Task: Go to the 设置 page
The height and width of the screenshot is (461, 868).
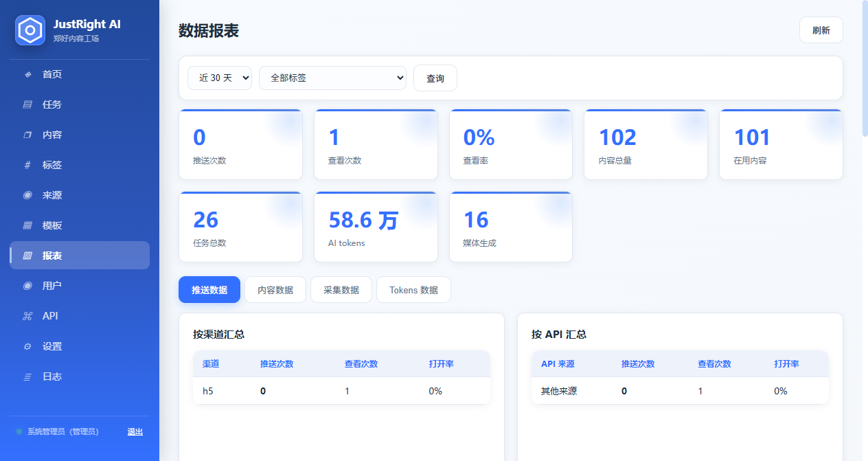Action: tap(80, 346)
